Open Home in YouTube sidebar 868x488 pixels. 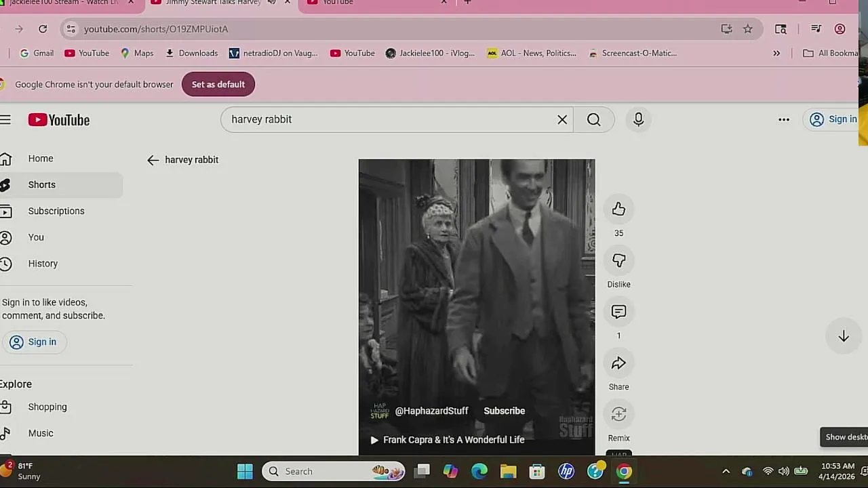pyautogui.click(x=61, y=159)
